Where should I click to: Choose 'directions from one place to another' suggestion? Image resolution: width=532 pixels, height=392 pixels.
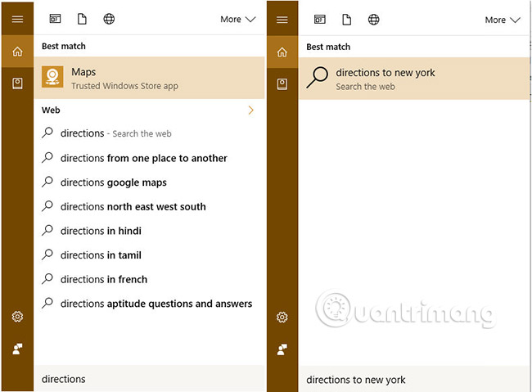tap(143, 158)
